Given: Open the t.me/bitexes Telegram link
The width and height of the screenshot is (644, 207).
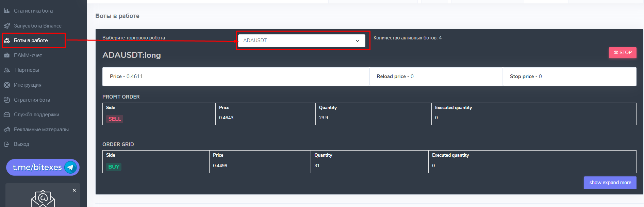Looking at the screenshot, I should (x=37, y=167).
